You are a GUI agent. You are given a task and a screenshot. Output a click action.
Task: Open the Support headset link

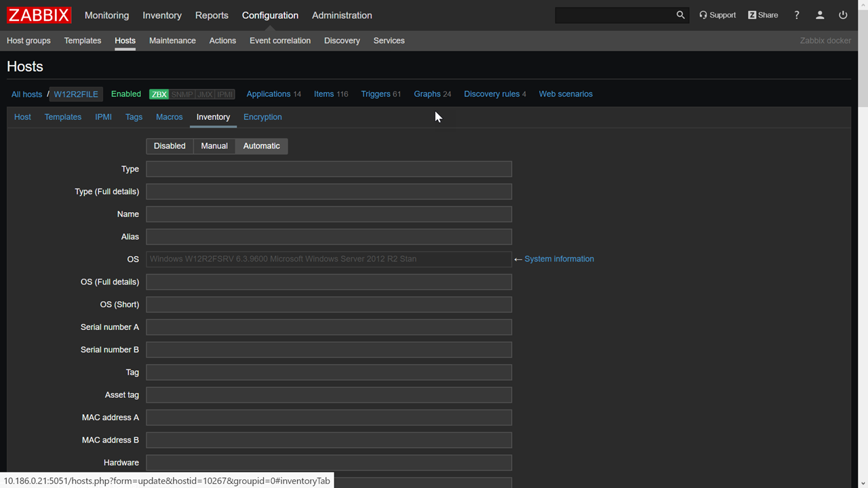[717, 15]
